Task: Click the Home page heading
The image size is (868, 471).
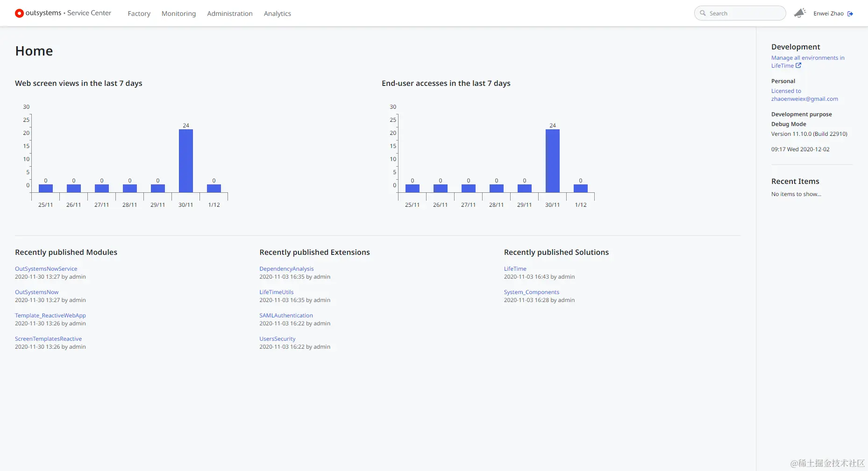Action: pos(34,51)
